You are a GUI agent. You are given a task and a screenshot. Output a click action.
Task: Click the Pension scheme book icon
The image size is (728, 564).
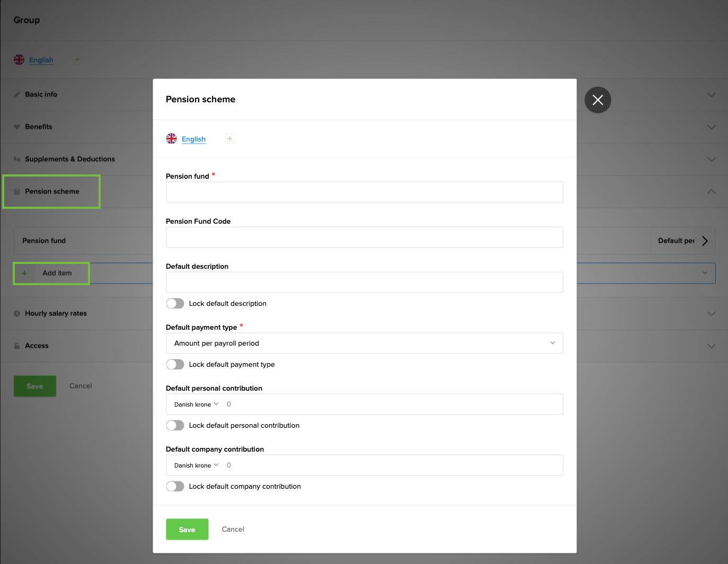click(17, 191)
